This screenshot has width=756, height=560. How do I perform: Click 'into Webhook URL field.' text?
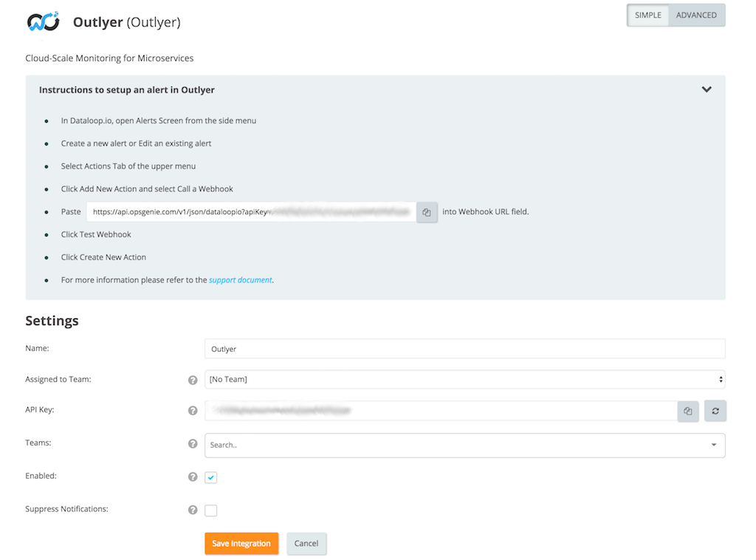[486, 212]
